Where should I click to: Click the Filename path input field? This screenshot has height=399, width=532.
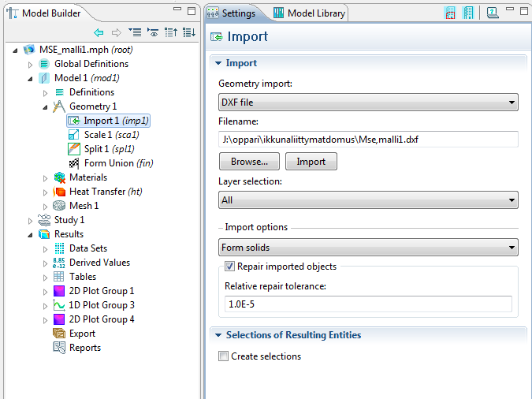[368, 140]
